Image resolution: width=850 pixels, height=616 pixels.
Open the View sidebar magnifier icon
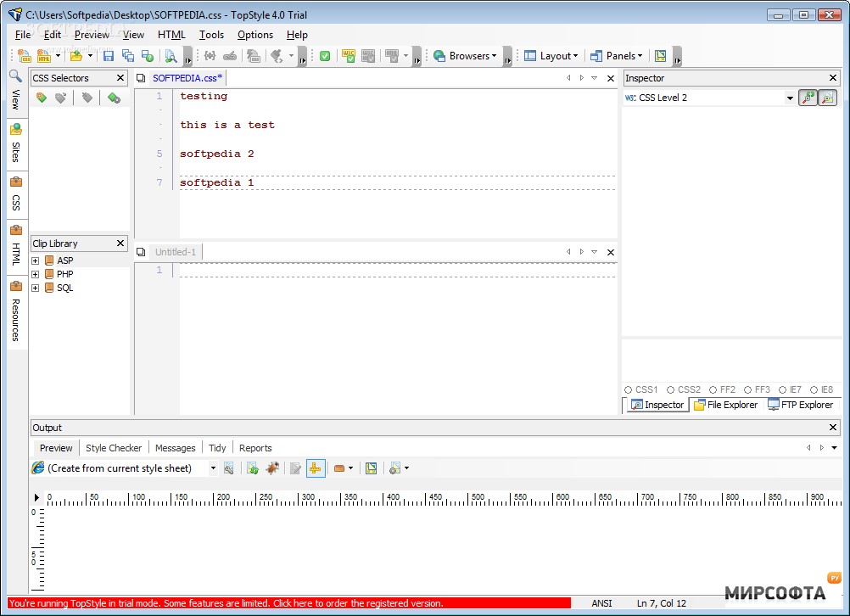[x=16, y=76]
